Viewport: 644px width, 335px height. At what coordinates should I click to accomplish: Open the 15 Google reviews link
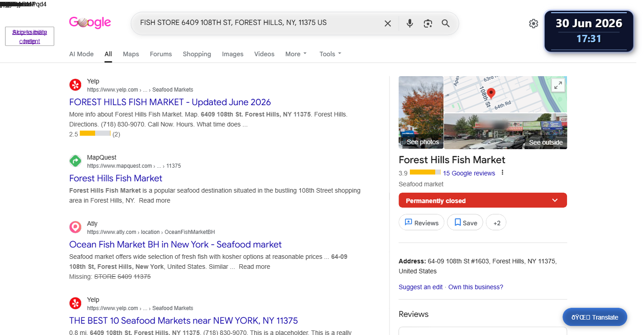coord(469,173)
